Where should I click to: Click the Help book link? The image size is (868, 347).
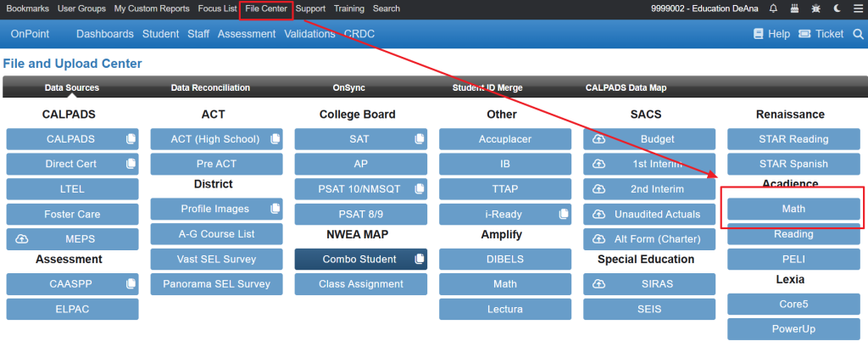point(771,34)
